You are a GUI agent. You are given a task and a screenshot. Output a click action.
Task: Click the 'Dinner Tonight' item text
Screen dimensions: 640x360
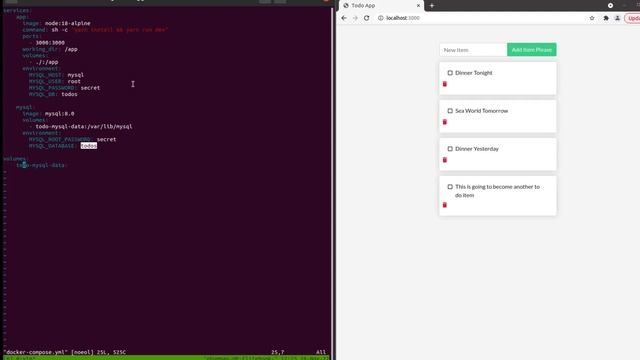pyautogui.click(x=473, y=73)
